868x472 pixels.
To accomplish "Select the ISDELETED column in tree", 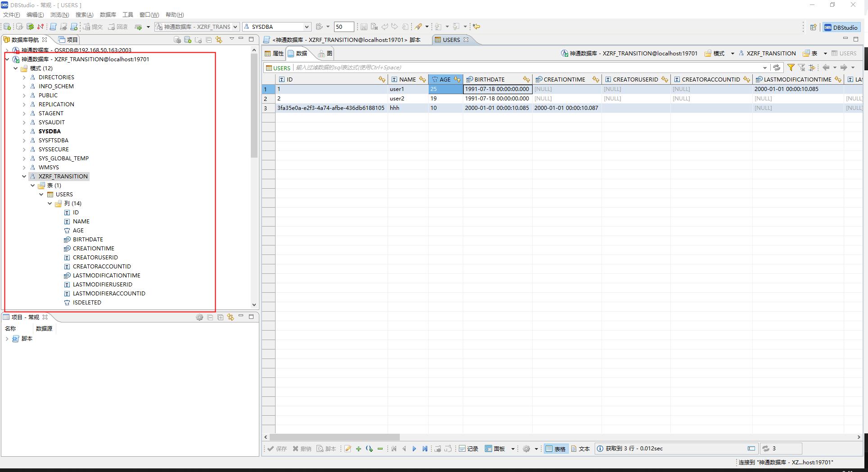I will (x=87, y=302).
